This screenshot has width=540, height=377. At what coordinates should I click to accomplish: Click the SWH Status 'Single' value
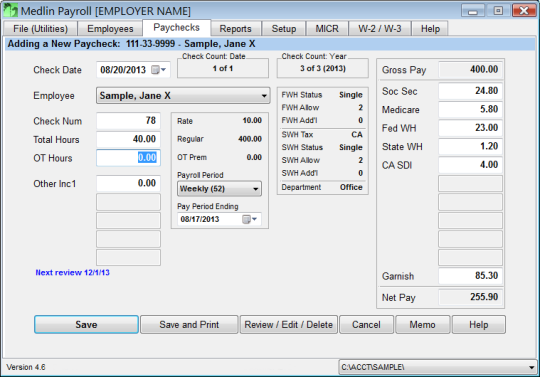click(x=351, y=147)
